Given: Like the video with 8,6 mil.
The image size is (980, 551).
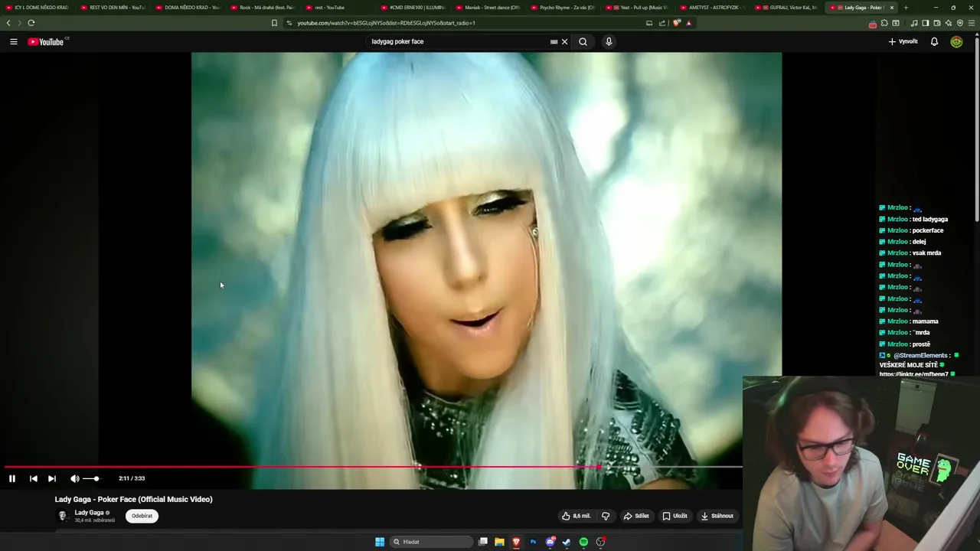Looking at the screenshot, I should pos(576,516).
